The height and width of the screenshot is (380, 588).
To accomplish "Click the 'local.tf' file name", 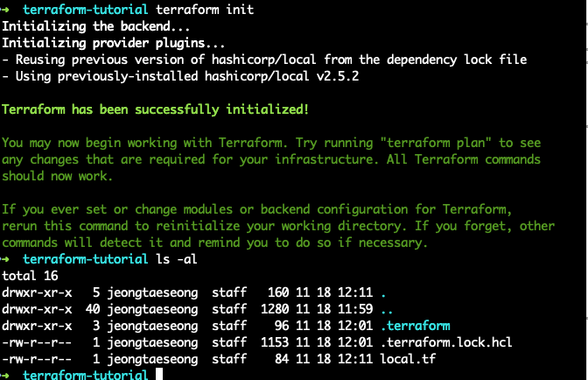I will (x=408, y=359).
